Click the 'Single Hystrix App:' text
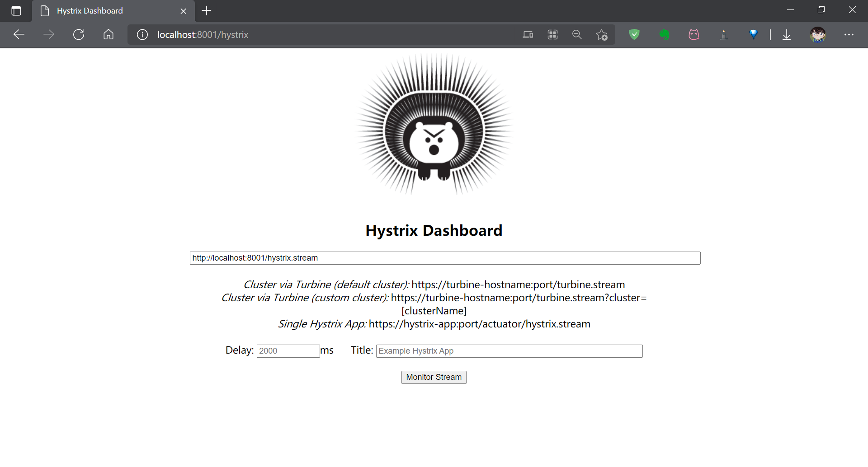The image size is (868, 467). (322, 324)
